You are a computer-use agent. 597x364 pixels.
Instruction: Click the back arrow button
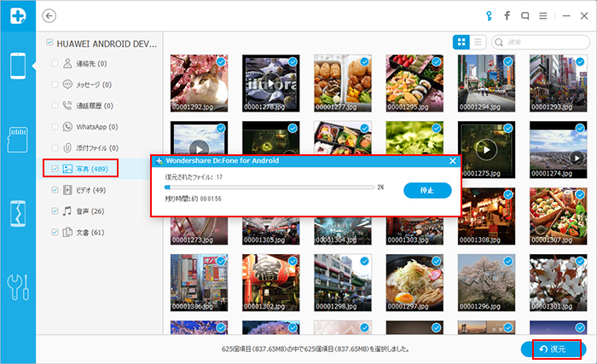49,15
